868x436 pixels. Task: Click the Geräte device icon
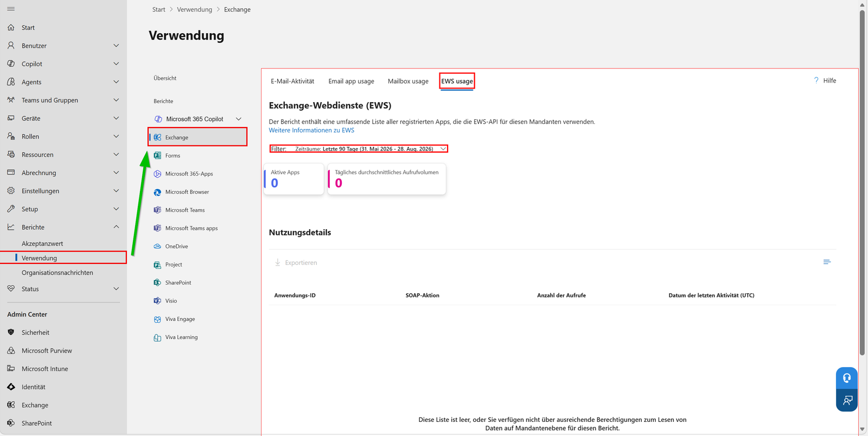11,118
